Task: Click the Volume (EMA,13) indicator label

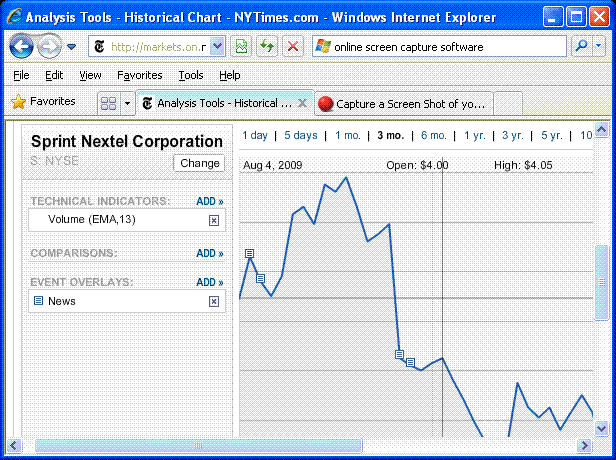Action: (92, 219)
